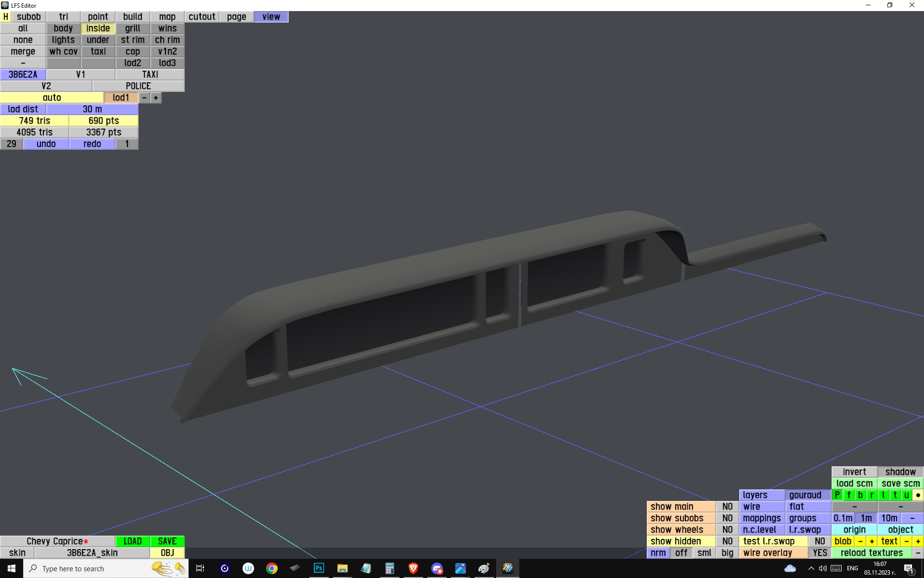Viewport: 924px width, 578px height.
Task: Click the yellow H hide-buttons icon
Action: [x=6, y=17]
